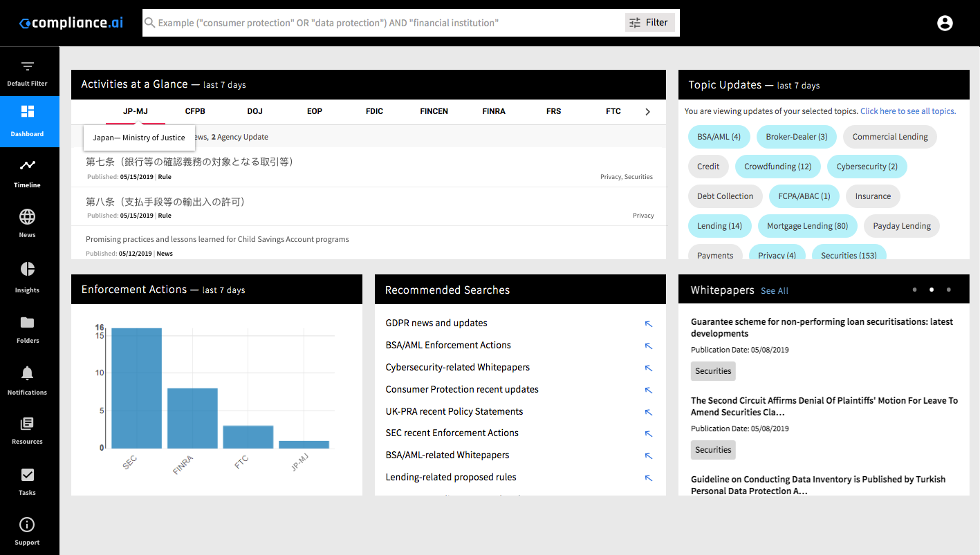Click arrow next to BSA/AML-related Whitepapers
Screen dimensions: 980x555
tap(649, 455)
